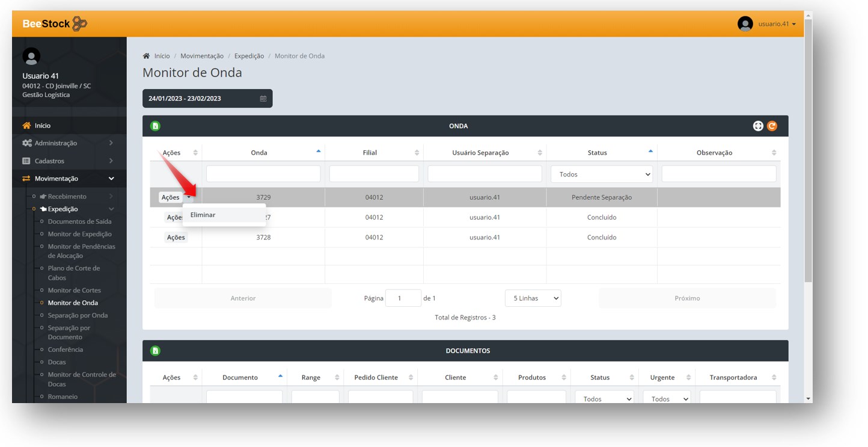868x447 pixels.
Task: Click the Excel export icon in ONDA header
Action: (x=155, y=126)
